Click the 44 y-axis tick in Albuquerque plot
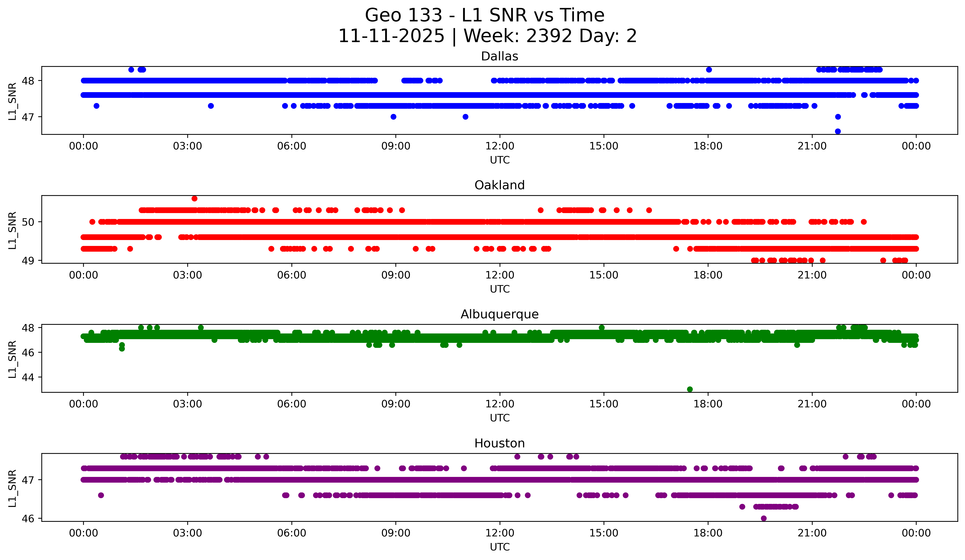The width and height of the screenshot is (965, 560). [28, 377]
